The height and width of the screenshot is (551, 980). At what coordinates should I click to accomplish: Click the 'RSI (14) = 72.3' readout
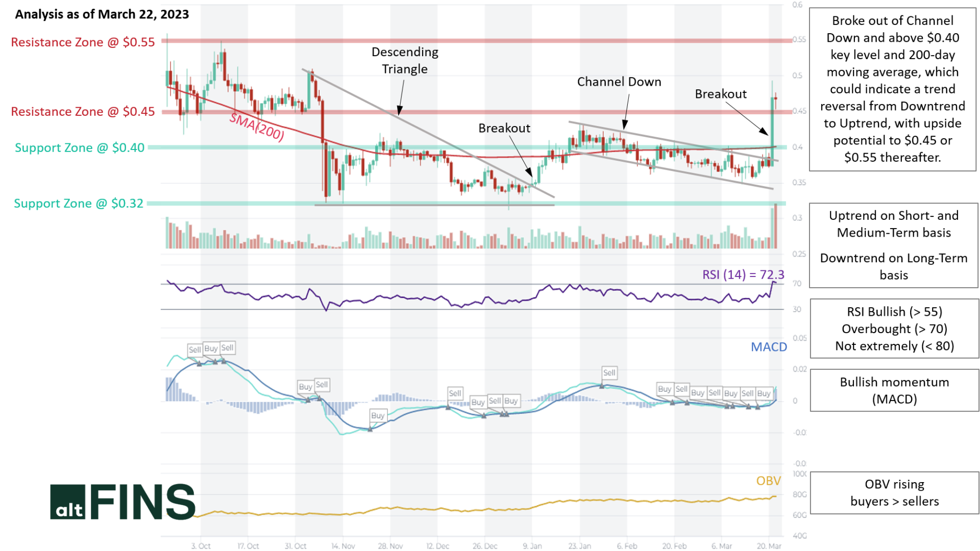pyautogui.click(x=743, y=275)
